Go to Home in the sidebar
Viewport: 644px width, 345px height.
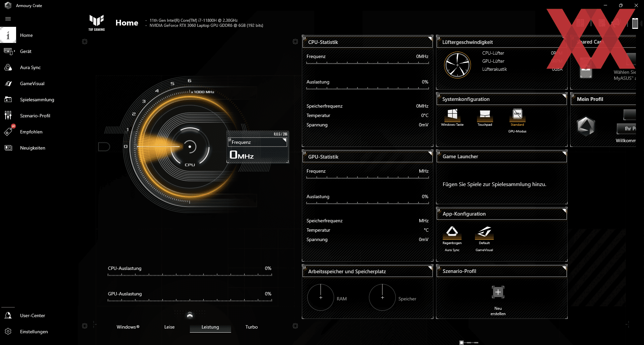click(x=26, y=35)
